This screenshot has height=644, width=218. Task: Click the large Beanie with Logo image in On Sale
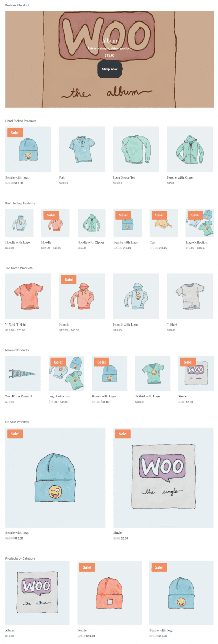(55, 478)
